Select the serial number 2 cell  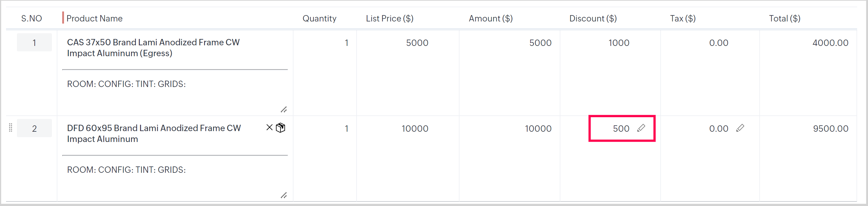pos(34,128)
